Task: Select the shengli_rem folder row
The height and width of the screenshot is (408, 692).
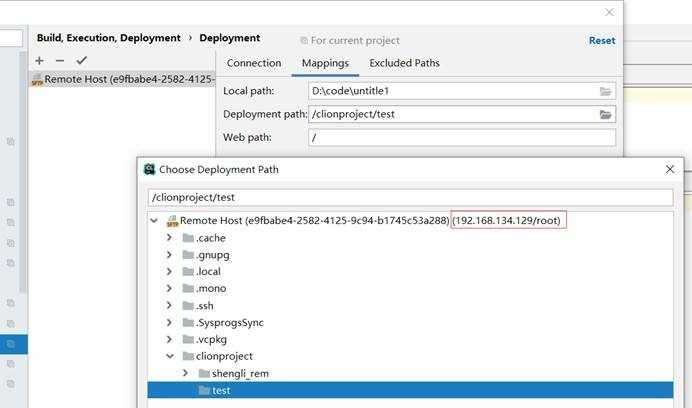Action: click(x=410, y=374)
